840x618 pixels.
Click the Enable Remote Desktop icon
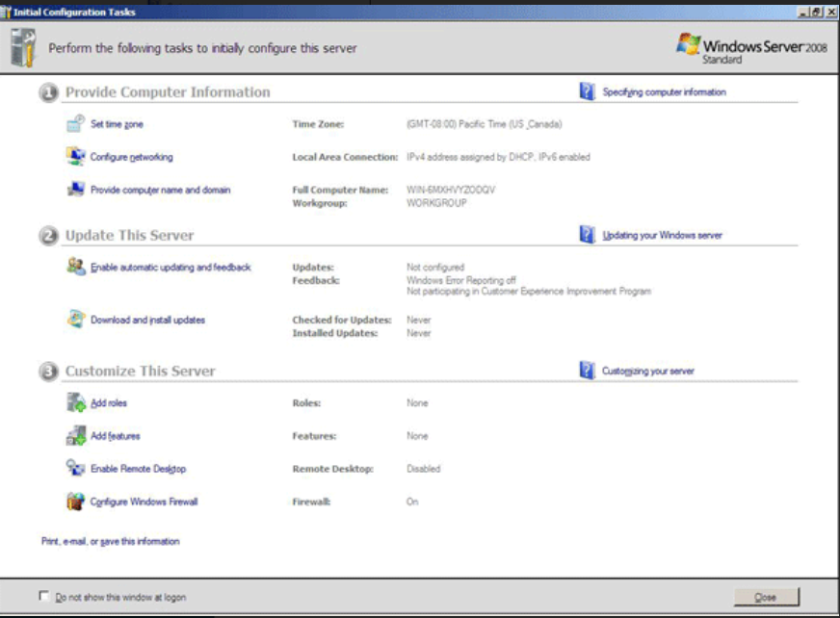[75, 468]
